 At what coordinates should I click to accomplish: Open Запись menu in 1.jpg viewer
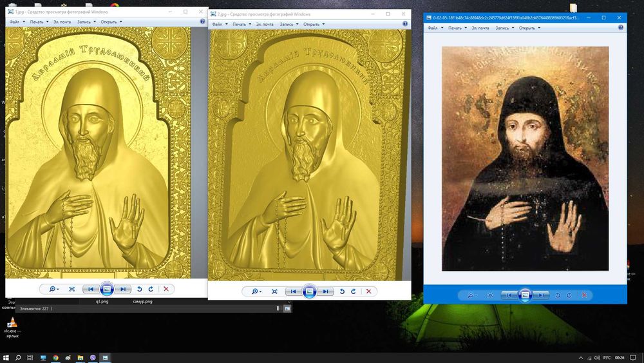(x=86, y=22)
